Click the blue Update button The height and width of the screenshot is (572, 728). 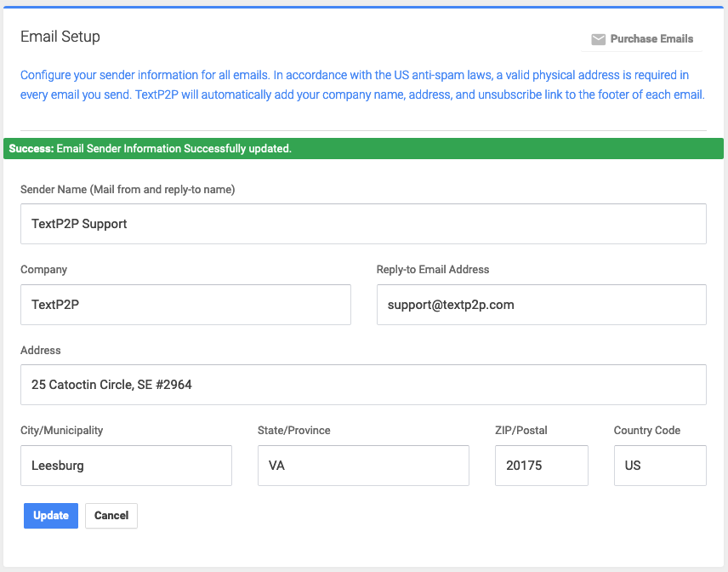tap(51, 515)
